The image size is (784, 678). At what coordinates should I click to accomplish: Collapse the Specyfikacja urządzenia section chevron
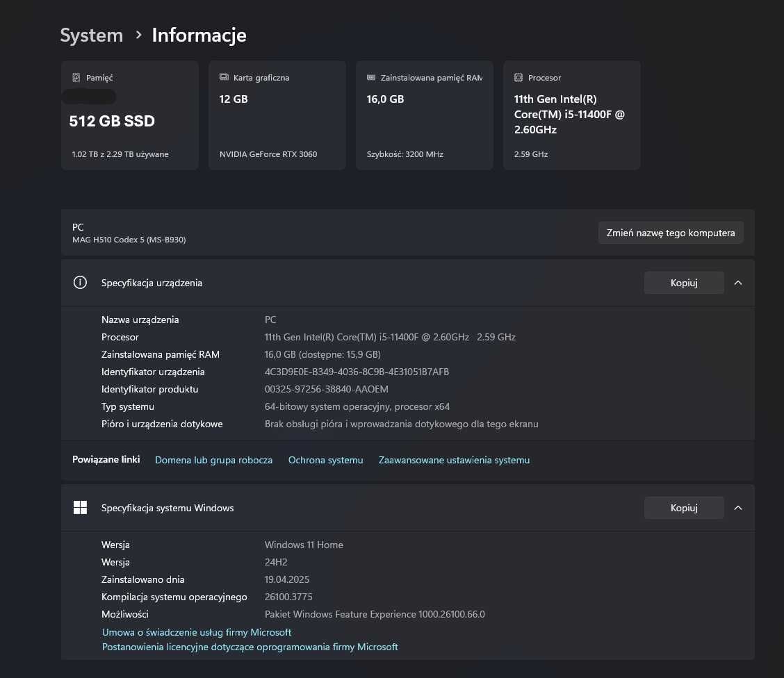[x=738, y=283]
